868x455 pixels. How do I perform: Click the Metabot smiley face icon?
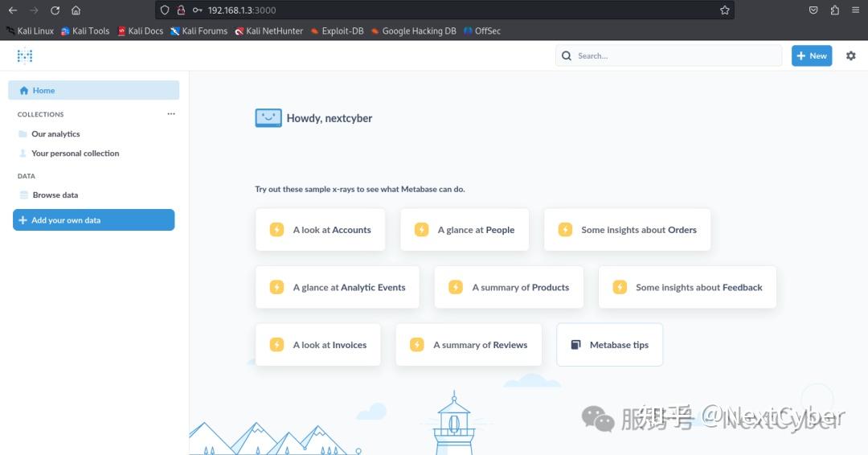[x=268, y=118]
